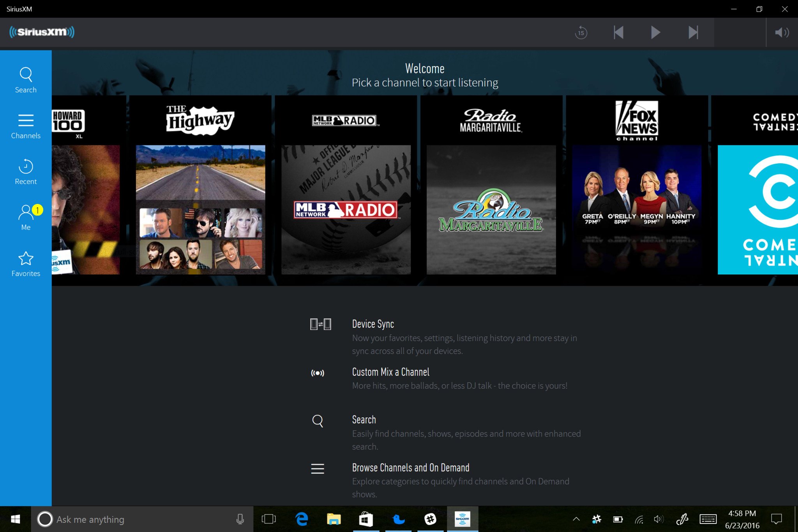Screen dimensions: 798x532
Task: Skip to next track
Action: (693, 32)
